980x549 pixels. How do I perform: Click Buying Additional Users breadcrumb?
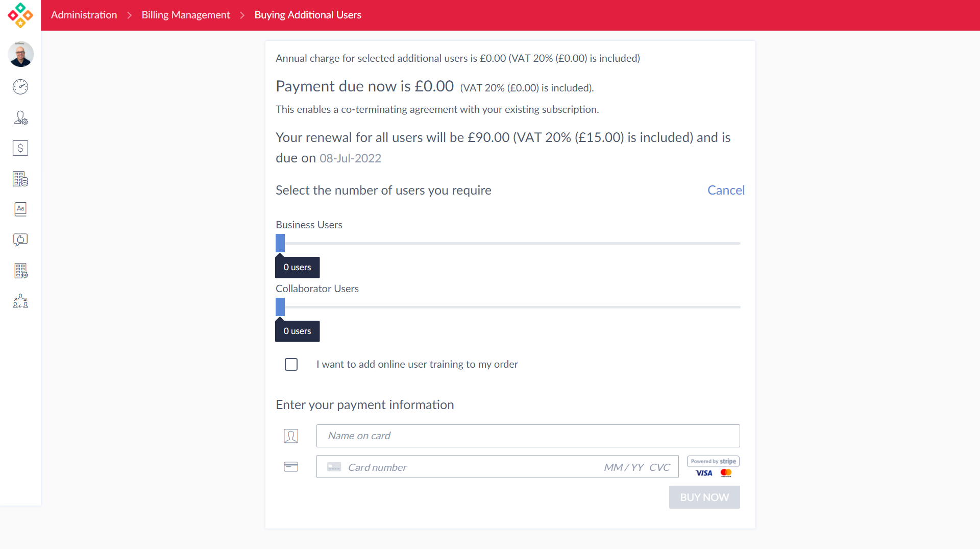(308, 15)
